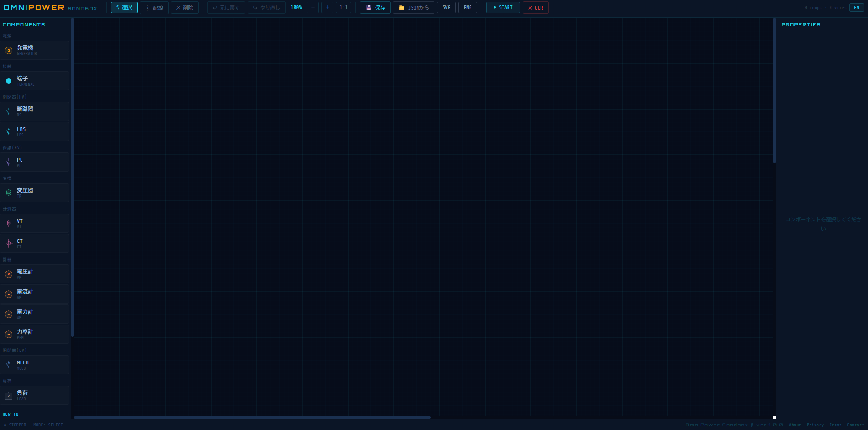868x430 pixels.
Task: Open the Terms link
Action: click(x=835, y=425)
